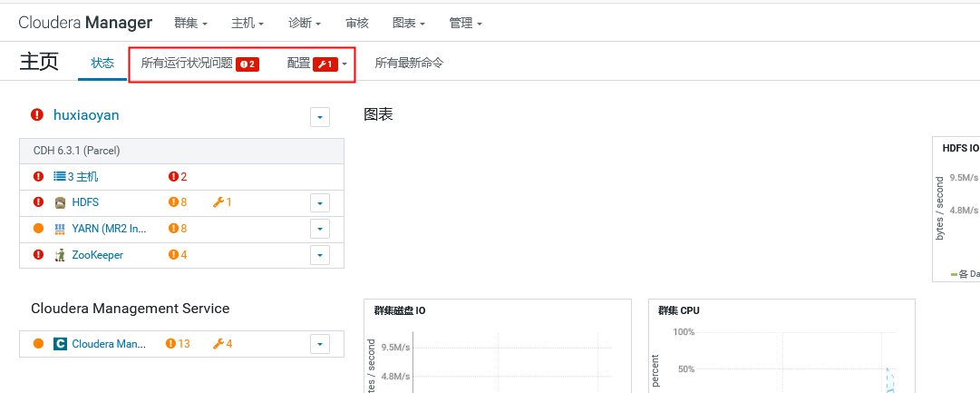The width and height of the screenshot is (980, 393).
Task: Click the HDFS health issues indicator 8
Action: (178, 202)
